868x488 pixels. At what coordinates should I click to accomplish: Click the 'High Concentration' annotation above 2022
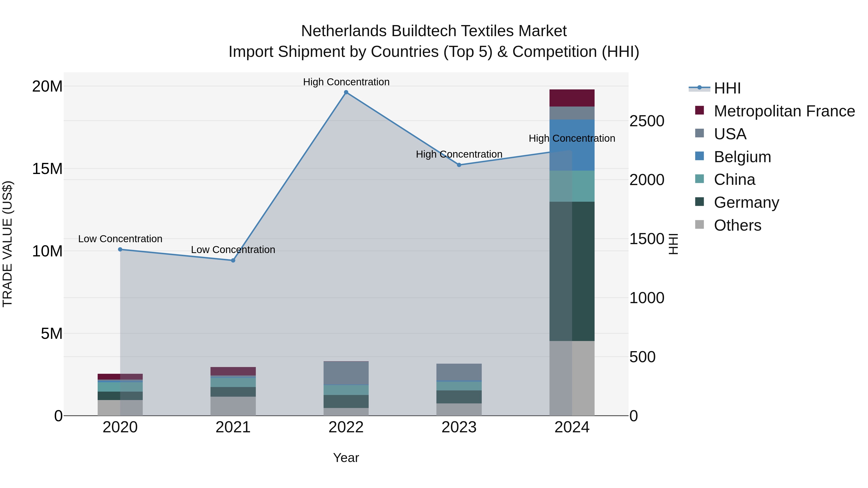(x=346, y=82)
